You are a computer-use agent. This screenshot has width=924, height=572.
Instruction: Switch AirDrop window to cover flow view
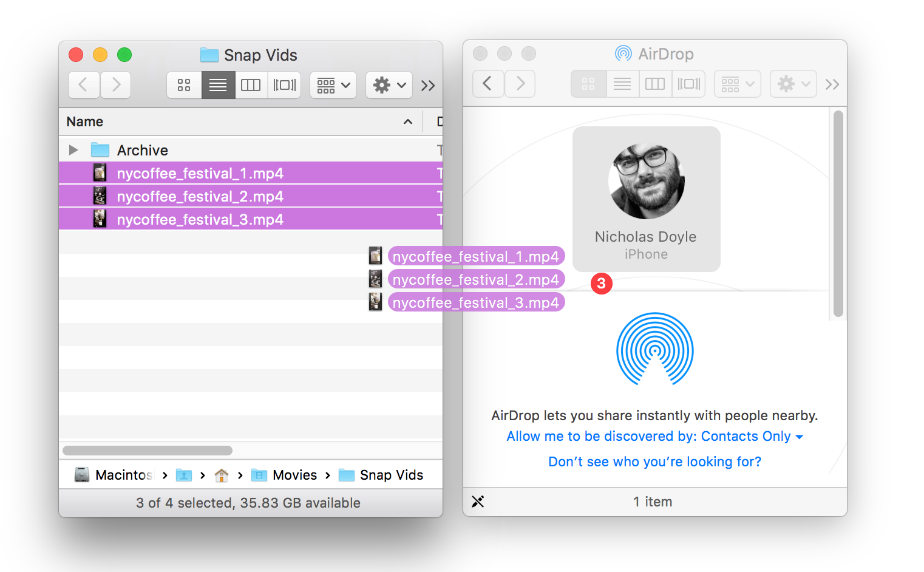click(x=688, y=84)
